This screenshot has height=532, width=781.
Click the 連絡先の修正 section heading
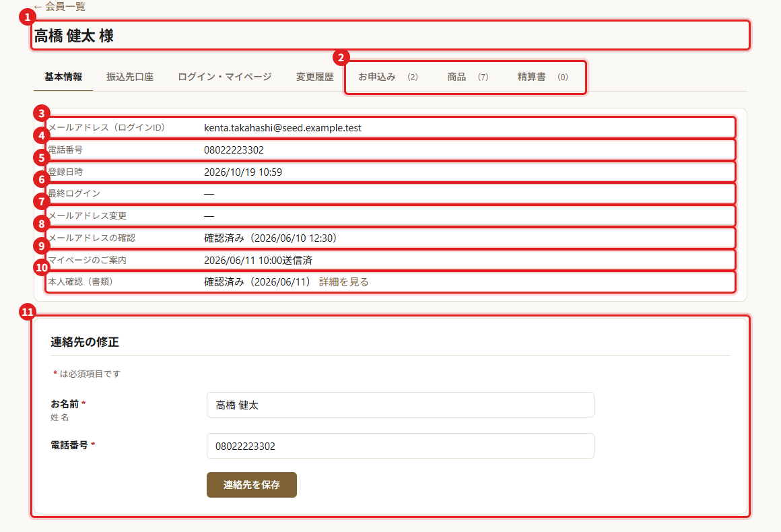85,342
